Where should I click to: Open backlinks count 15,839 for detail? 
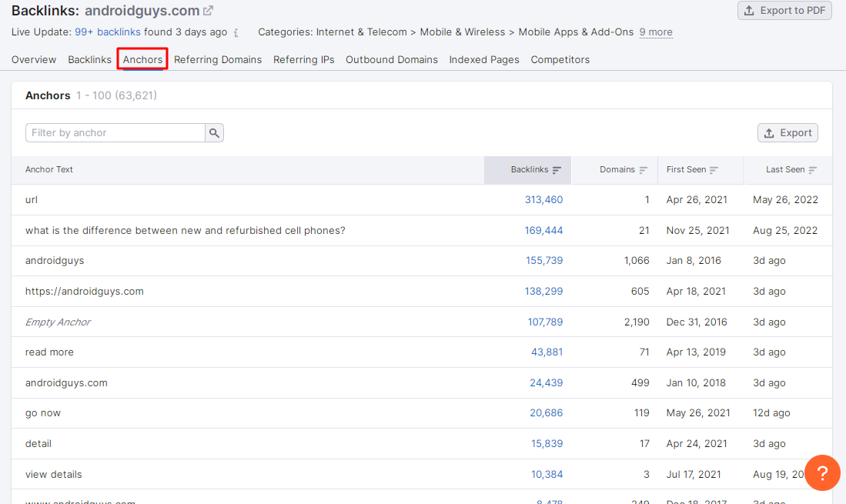pos(547,444)
